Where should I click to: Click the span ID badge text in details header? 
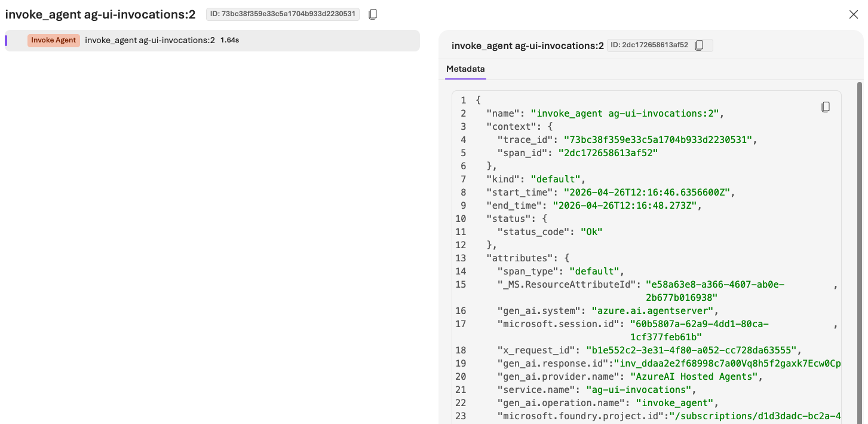coord(648,45)
